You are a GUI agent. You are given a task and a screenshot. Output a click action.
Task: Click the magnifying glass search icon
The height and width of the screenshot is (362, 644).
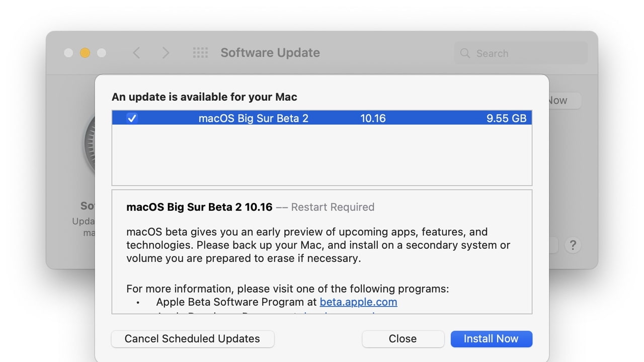click(465, 53)
